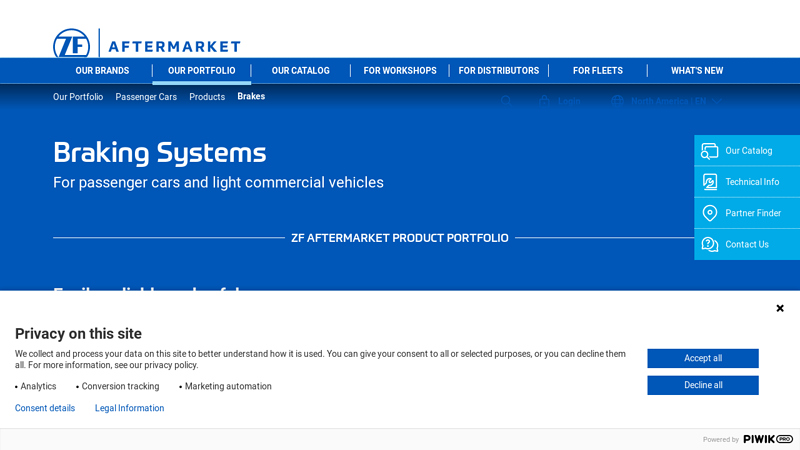
Task: Click the Partner Finder sidebar label
Action: [x=753, y=213]
